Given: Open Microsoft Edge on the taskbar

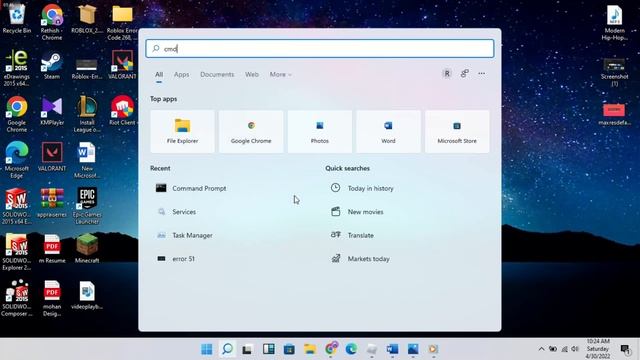Looking at the screenshot, I should coord(351,349).
